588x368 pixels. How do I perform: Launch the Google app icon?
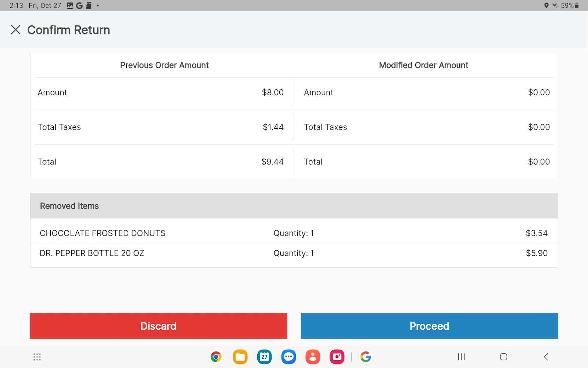(365, 357)
